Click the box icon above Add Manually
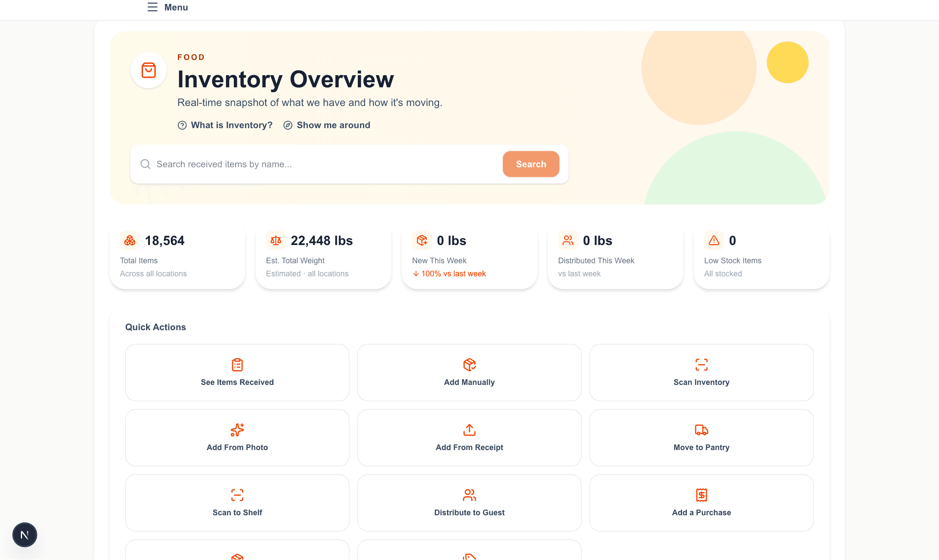939x560 pixels. pos(469,364)
